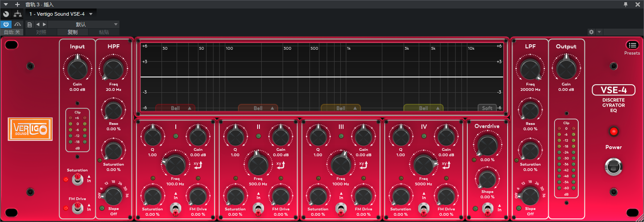Pin the plugin window
Screen dimensions: 644x222
tap(626, 4)
